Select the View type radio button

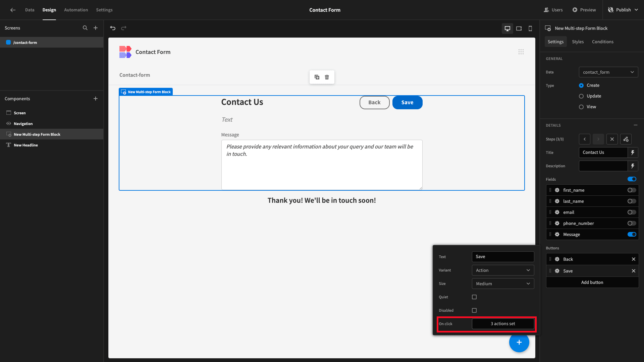581,107
